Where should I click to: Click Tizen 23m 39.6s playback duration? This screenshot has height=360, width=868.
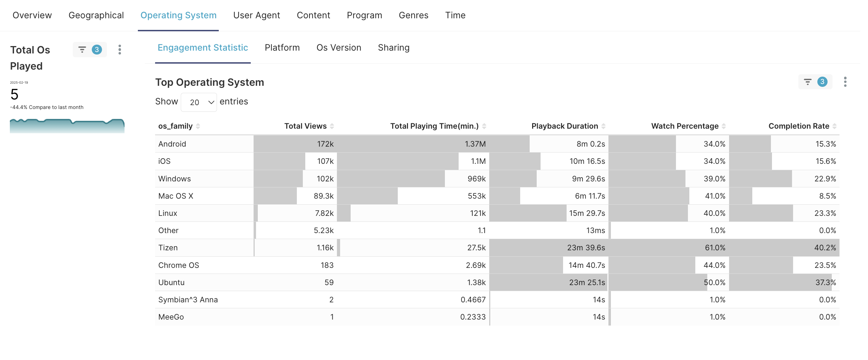(549, 247)
